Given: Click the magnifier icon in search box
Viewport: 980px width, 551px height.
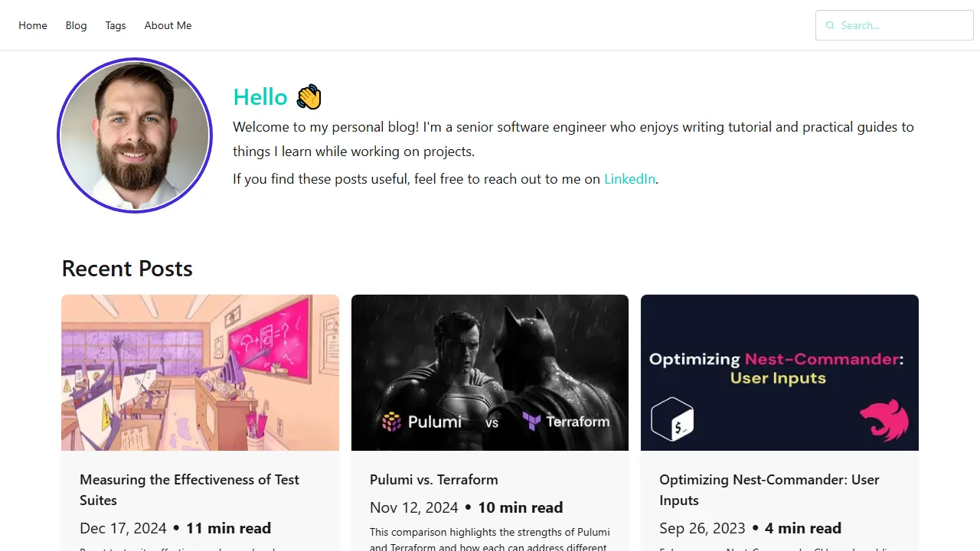Looking at the screenshot, I should pos(830,25).
